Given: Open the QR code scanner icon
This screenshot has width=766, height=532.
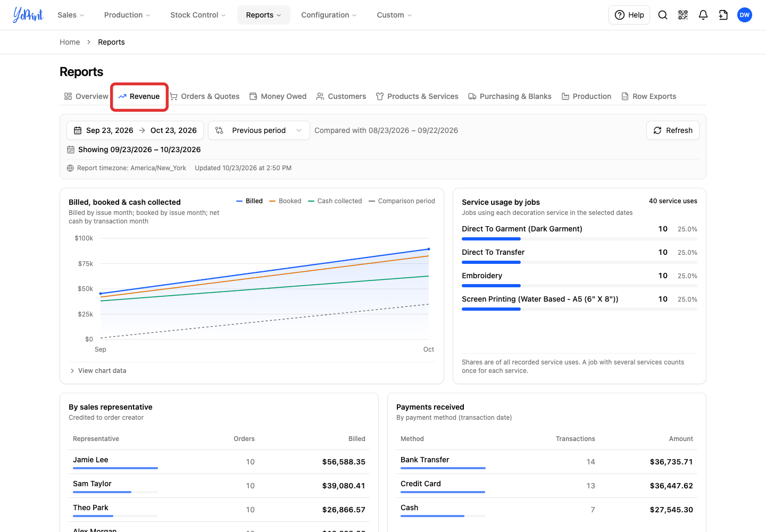Looking at the screenshot, I should [683, 15].
